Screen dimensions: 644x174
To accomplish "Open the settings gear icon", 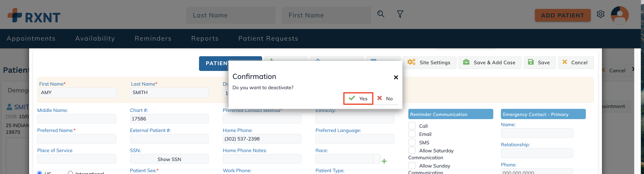I will click(x=600, y=14).
